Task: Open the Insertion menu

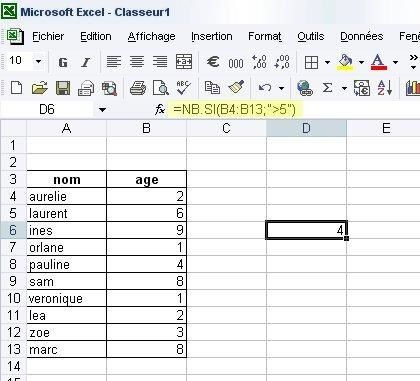Action: 212,36
